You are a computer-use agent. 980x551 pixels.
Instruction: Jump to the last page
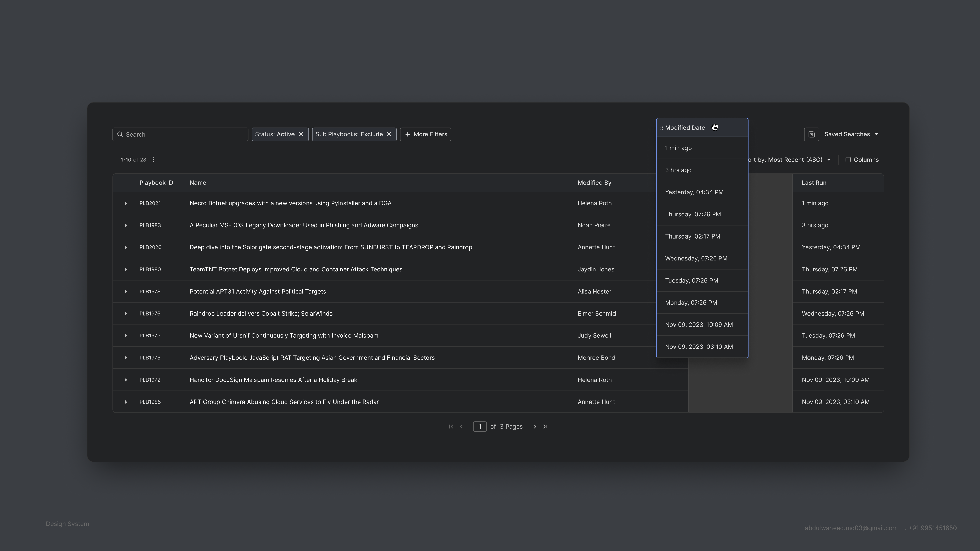pyautogui.click(x=545, y=427)
